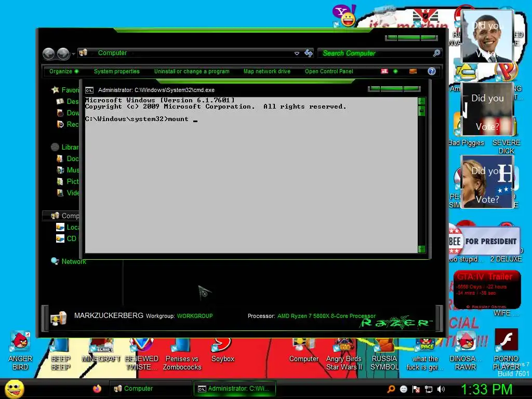The image size is (532, 399).
Task: Click the cmd.exe title bar icon
Action: point(89,90)
